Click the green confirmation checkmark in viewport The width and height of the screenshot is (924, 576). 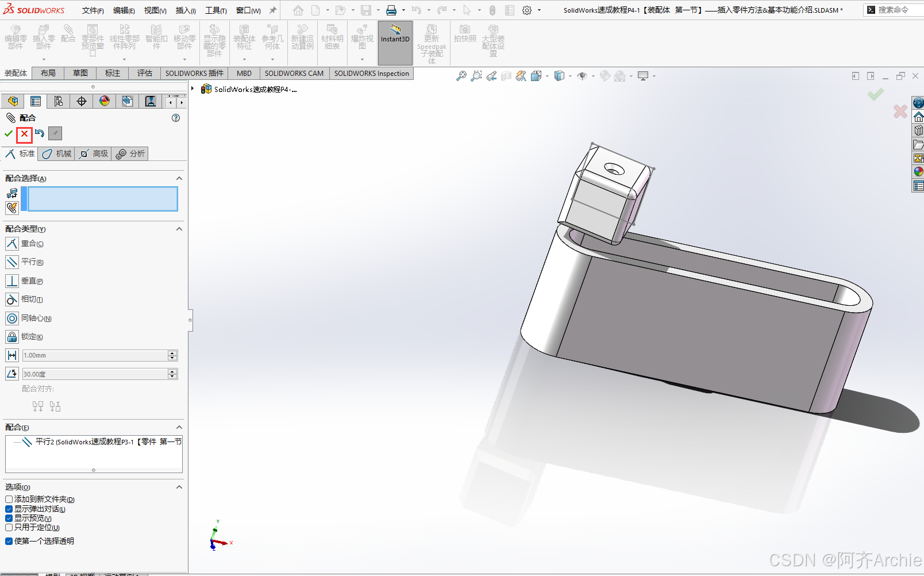coord(875,94)
